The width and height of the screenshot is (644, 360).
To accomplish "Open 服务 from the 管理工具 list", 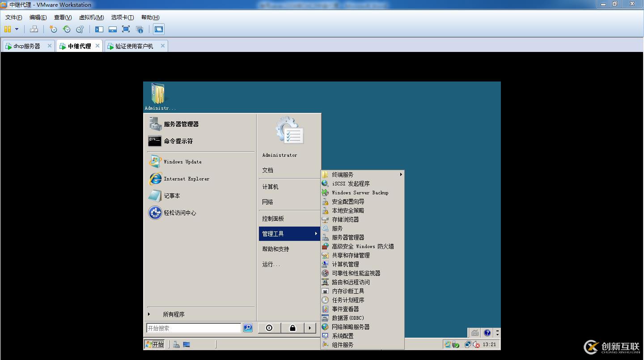I will click(362, 228).
